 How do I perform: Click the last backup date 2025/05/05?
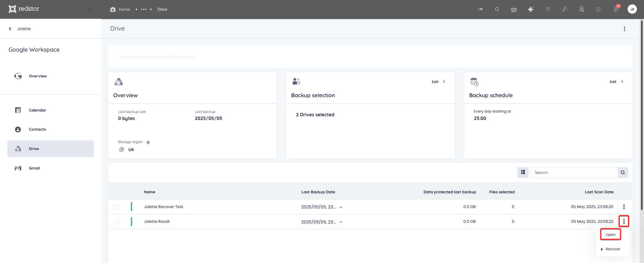point(208,118)
